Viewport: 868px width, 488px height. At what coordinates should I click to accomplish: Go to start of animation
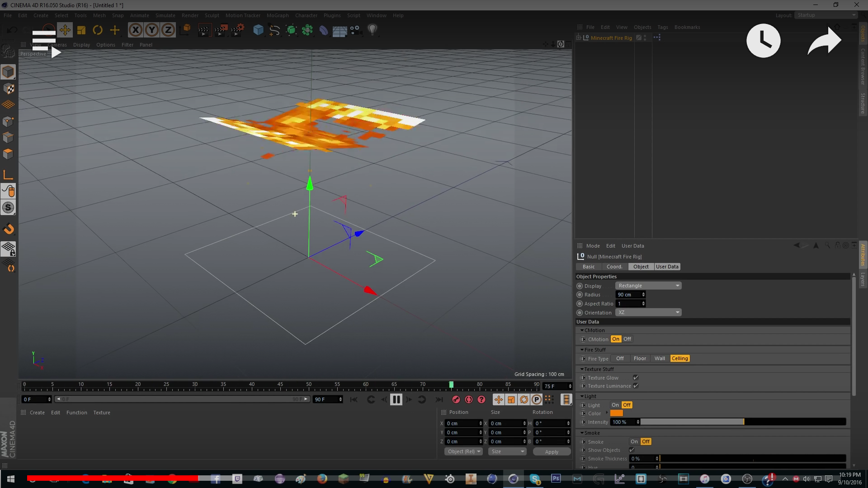[x=354, y=399]
